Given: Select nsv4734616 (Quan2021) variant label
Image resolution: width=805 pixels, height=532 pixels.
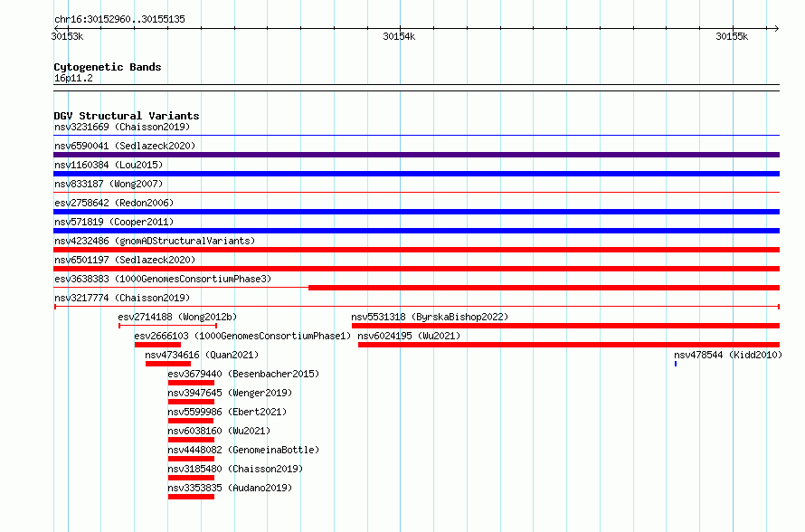Looking at the screenshot, I should click(202, 355).
